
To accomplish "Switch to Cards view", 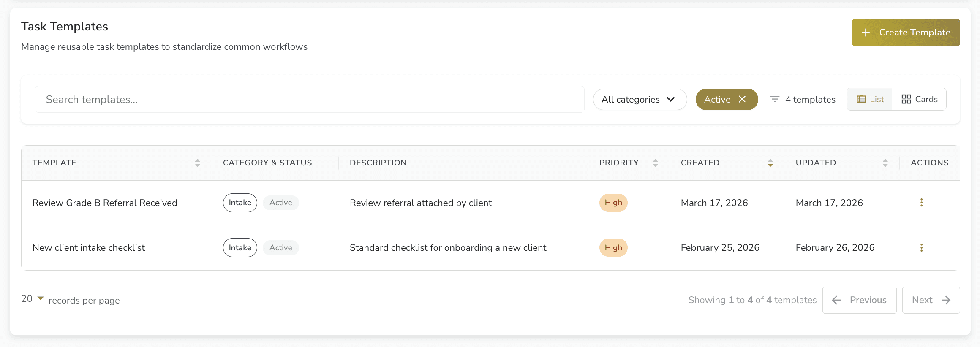I will click(x=919, y=99).
